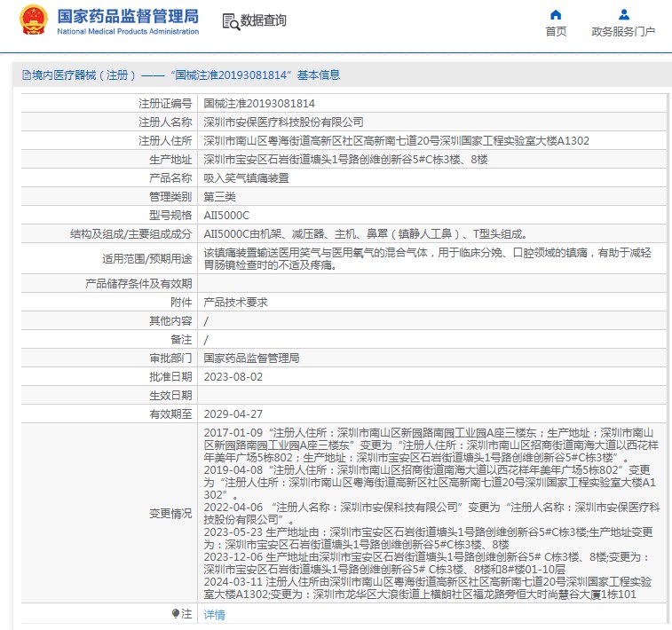Image resolution: width=672 pixels, height=630 pixels.
Task: Click the 变更情况 row label
Action: [x=170, y=513]
